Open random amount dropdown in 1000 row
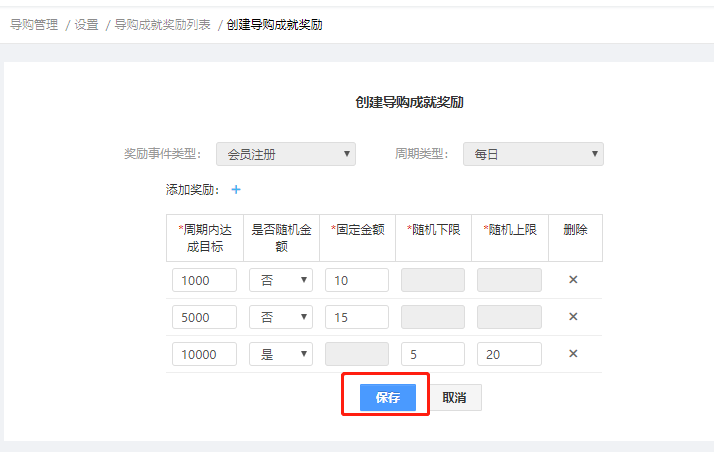This screenshot has height=452, width=714. pyautogui.click(x=281, y=280)
